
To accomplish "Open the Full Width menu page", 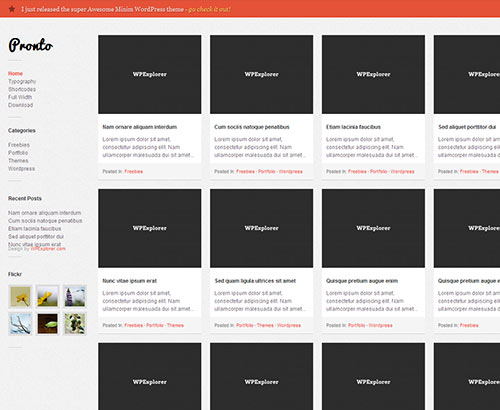I will [x=20, y=97].
